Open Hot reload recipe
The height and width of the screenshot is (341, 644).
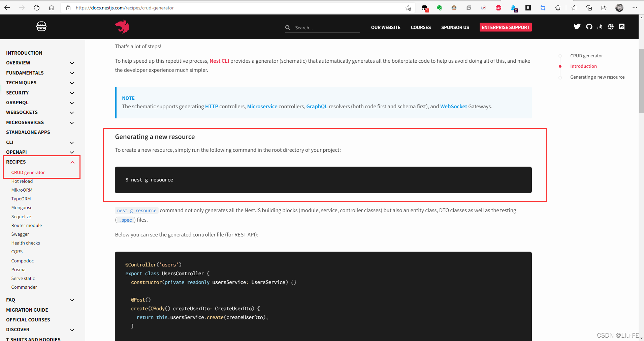pos(22,181)
